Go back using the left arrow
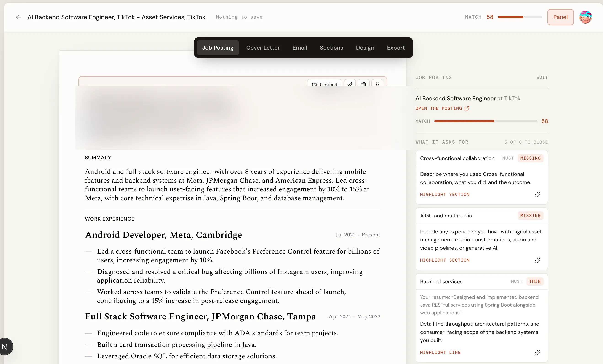The height and width of the screenshot is (364, 603). coord(18,17)
